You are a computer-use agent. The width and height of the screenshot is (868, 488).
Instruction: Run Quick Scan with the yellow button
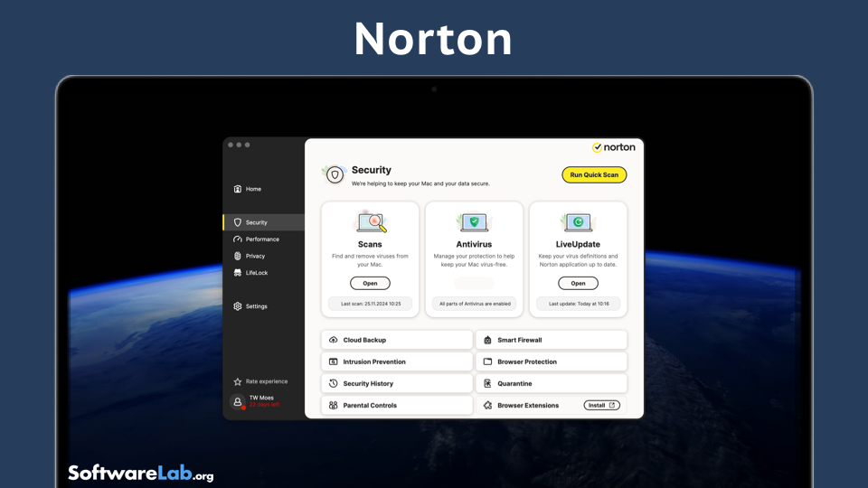(x=594, y=174)
